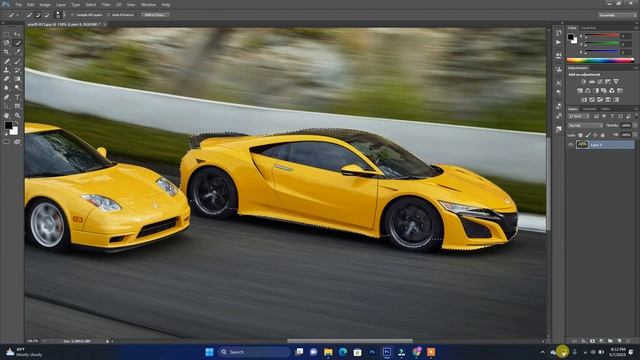
Task: Toggle lock transparent pixels
Action: pos(580,135)
